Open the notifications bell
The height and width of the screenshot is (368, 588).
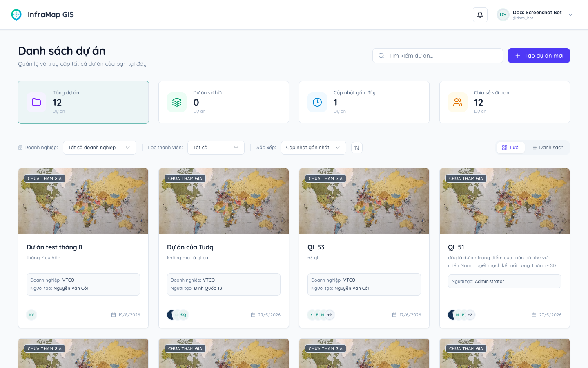point(480,15)
